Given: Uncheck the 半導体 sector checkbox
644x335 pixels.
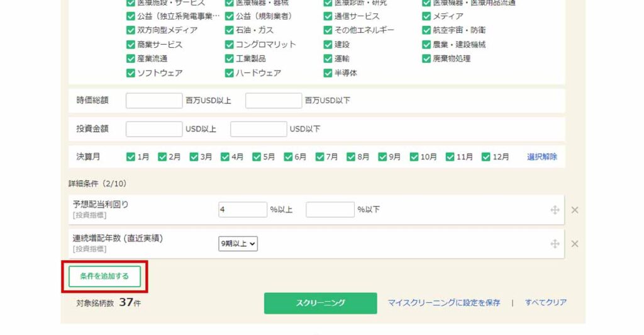Looking at the screenshot, I should click(328, 73).
